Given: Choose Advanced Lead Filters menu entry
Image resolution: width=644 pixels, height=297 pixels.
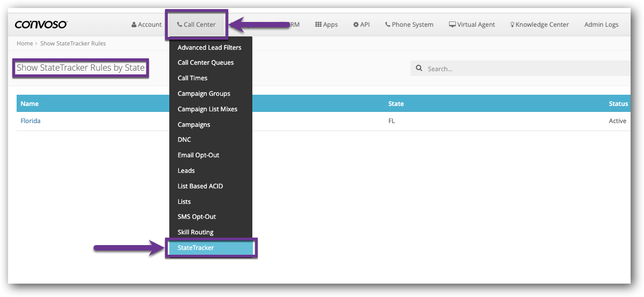Looking at the screenshot, I should click(209, 48).
